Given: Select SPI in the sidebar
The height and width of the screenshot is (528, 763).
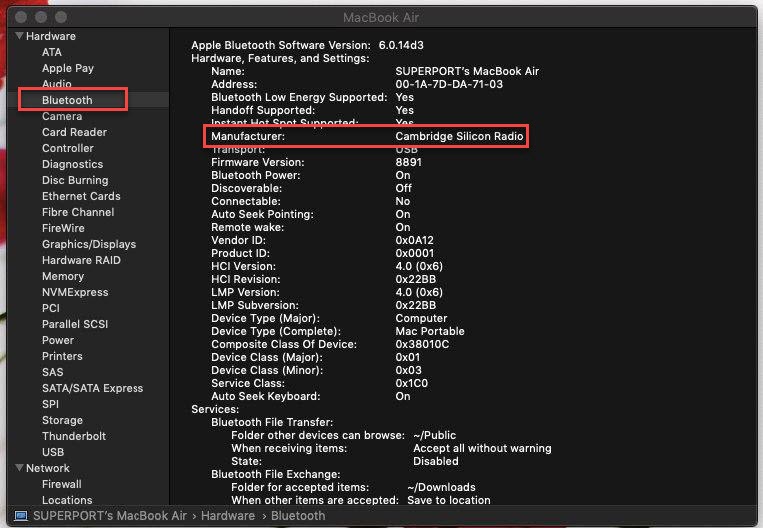Looking at the screenshot, I should (x=50, y=404).
